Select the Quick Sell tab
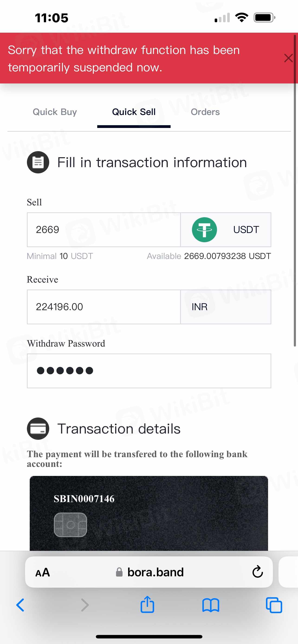 (x=134, y=112)
